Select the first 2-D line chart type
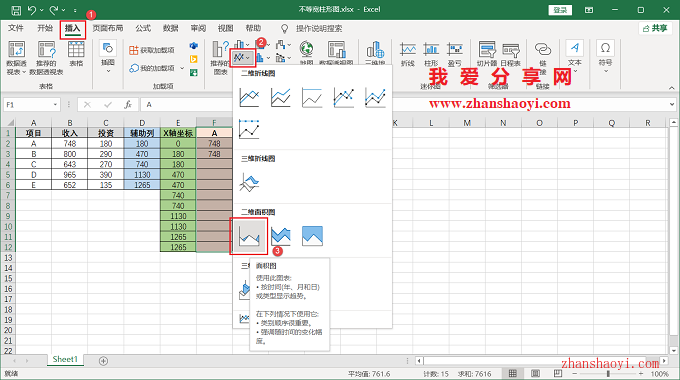Screen dimensions: 680x380 [x=249, y=97]
